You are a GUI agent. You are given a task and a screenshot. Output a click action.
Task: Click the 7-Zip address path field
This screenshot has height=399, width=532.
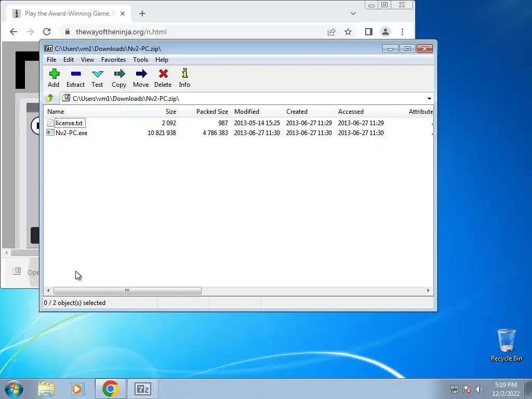point(243,98)
